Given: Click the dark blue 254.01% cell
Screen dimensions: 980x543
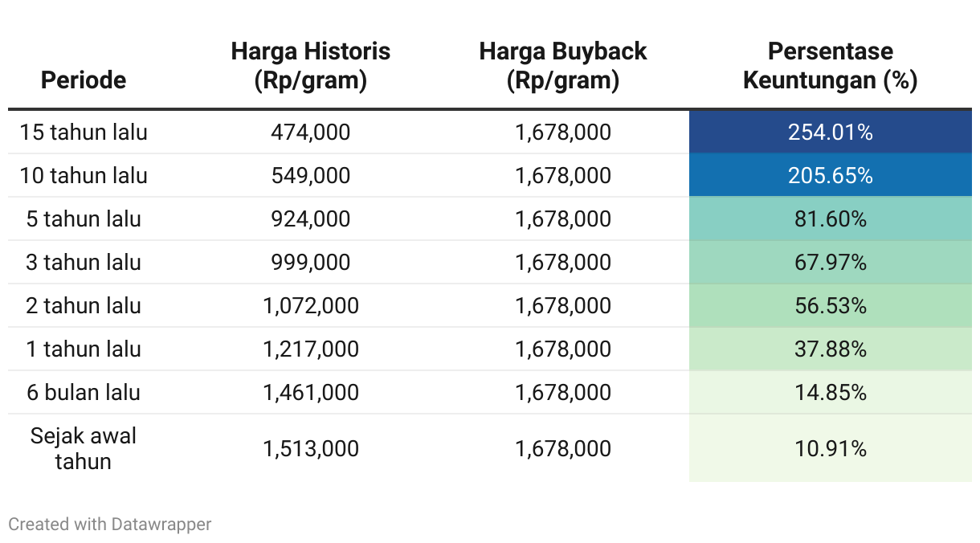Looking at the screenshot, I should pyautogui.click(x=831, y=132).
